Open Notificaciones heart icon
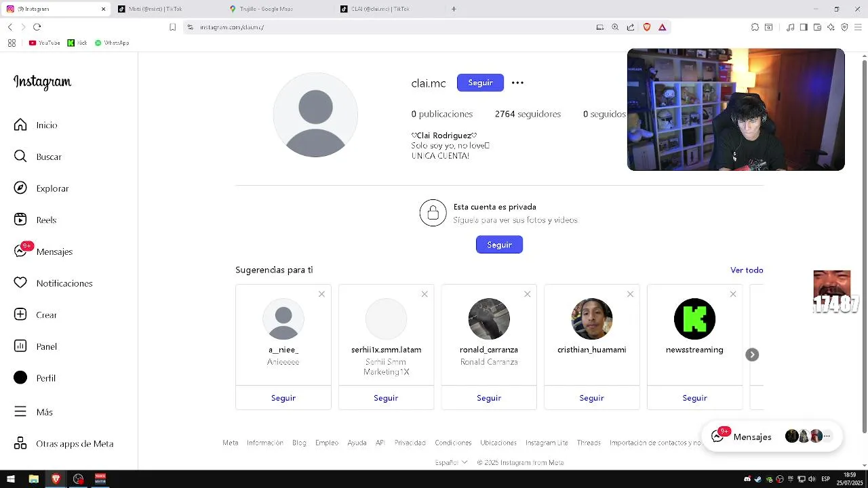 click(x=20, y=283)
